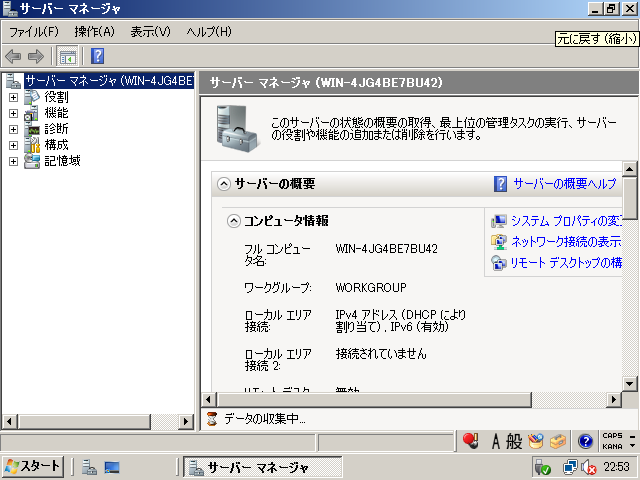Click the IME help question icon
This screenshot has height=480, width=640.
point(585,441)
